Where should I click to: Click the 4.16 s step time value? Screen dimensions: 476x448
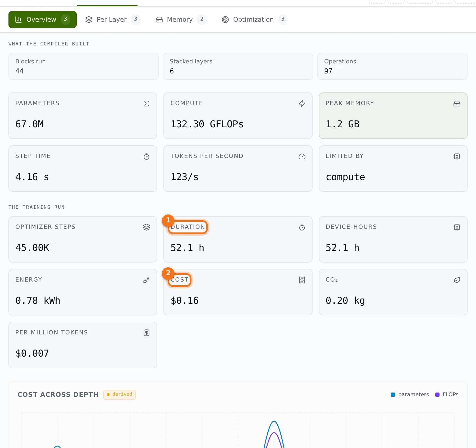pyautogui.click(x=32, y=177)
